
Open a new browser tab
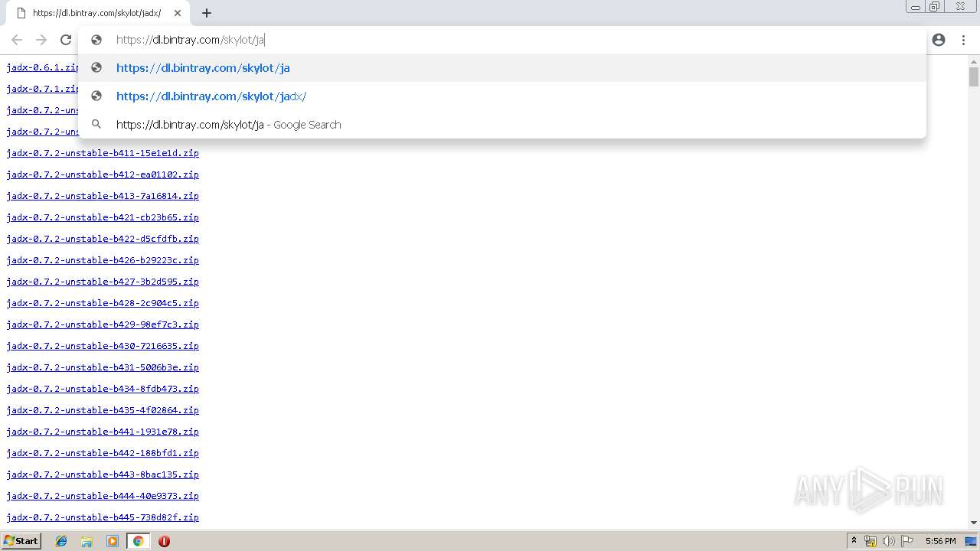coord(207,13)
